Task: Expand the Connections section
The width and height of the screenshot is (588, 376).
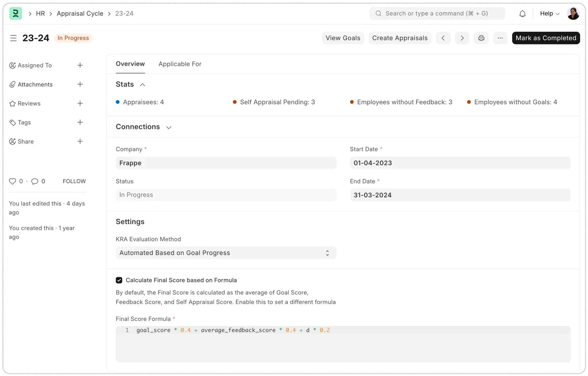Action: coord(168,127)
